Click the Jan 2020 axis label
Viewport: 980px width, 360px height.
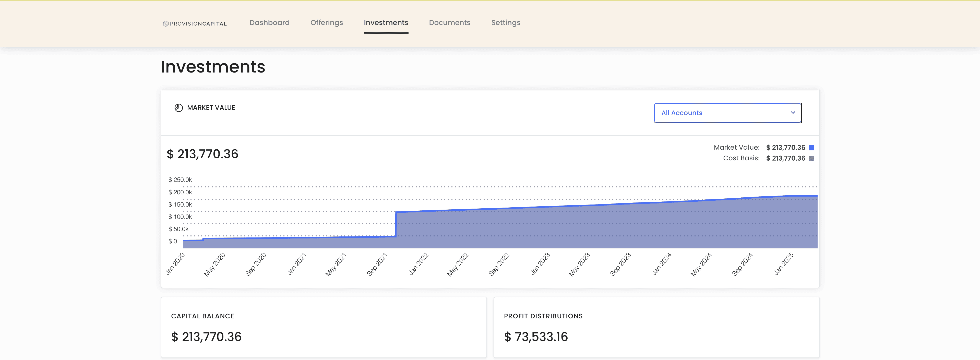click(175, 264)
